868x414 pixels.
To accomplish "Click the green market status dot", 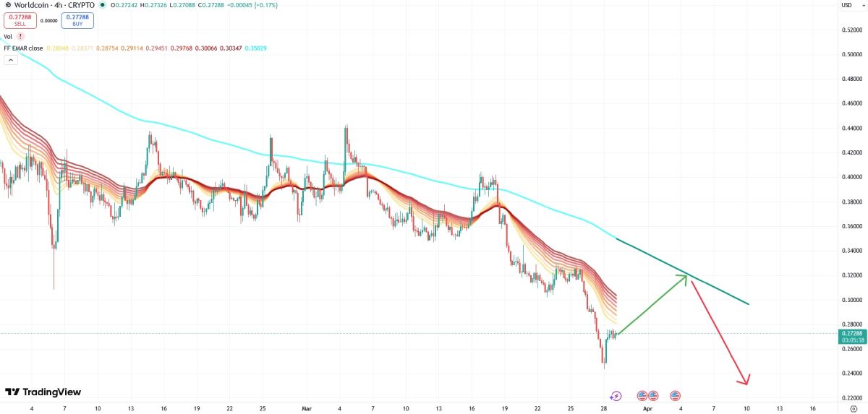I will click(102, 5).
